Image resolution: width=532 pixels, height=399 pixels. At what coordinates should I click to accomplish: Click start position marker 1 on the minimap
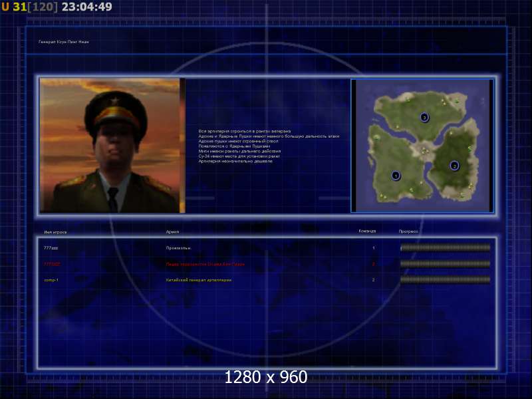(396, 176)
